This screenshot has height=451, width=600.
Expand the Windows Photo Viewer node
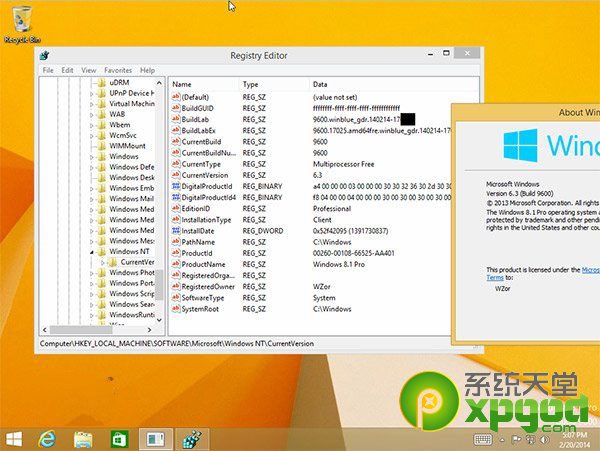91,273
